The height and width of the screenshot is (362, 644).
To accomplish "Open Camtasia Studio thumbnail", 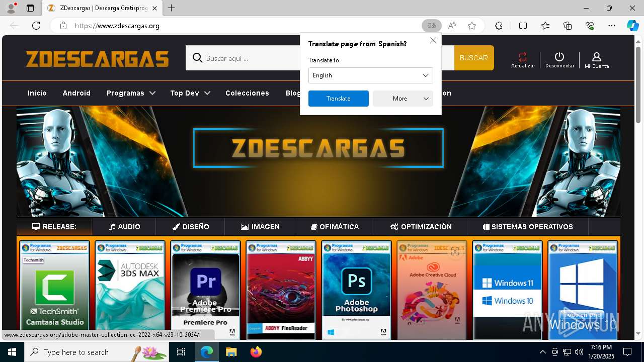I will pyautogui.click(x=54, y=289).
